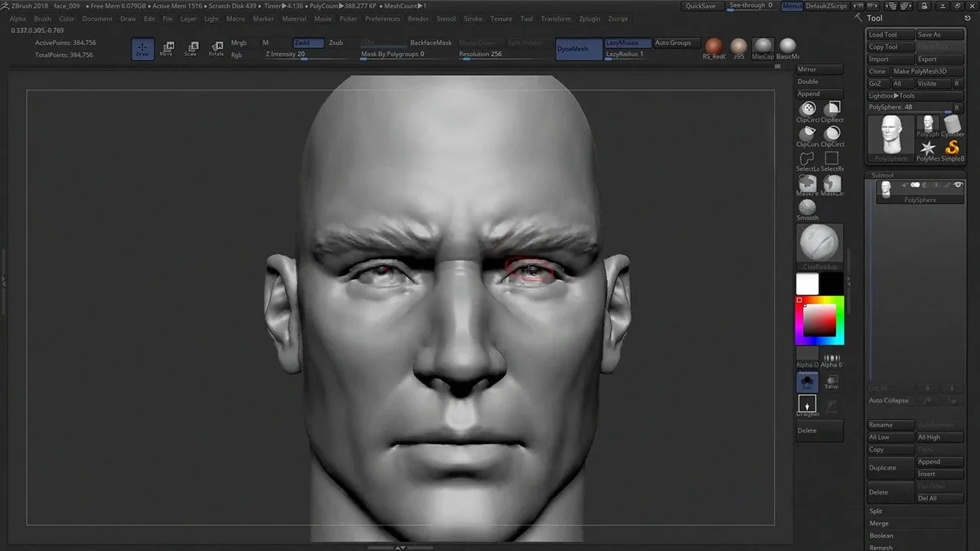Select the white main color swatch

coord(807,284)
